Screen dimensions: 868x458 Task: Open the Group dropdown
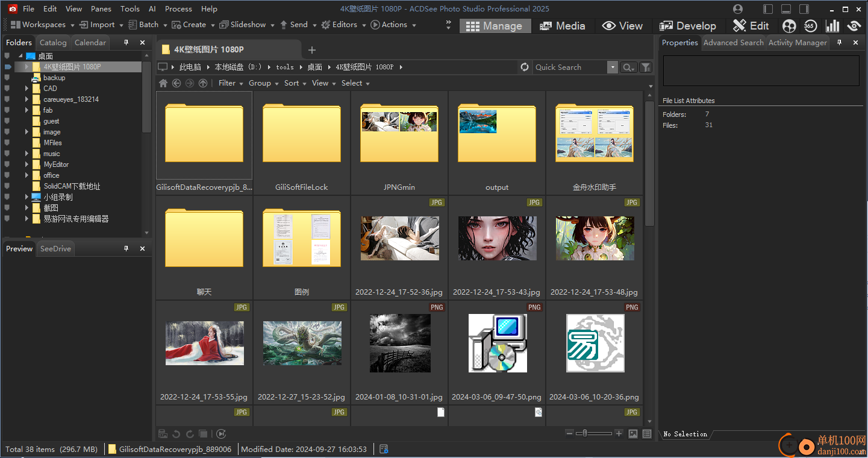pos(263,83)
